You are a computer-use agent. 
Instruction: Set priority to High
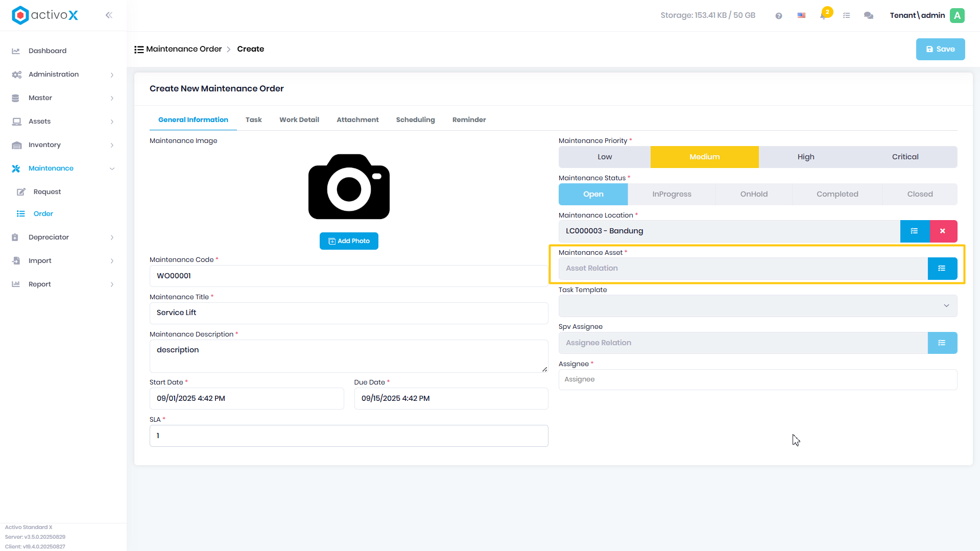pos(806,157)
